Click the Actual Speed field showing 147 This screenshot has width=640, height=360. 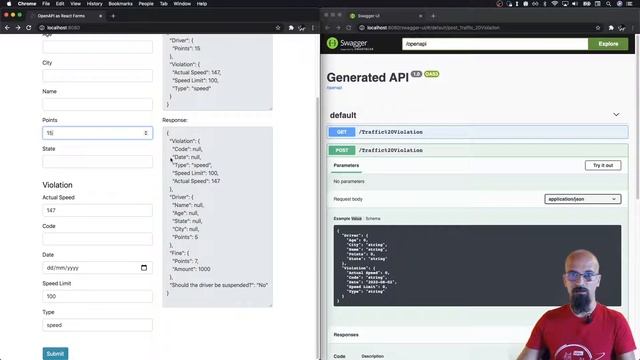point(98,210)
